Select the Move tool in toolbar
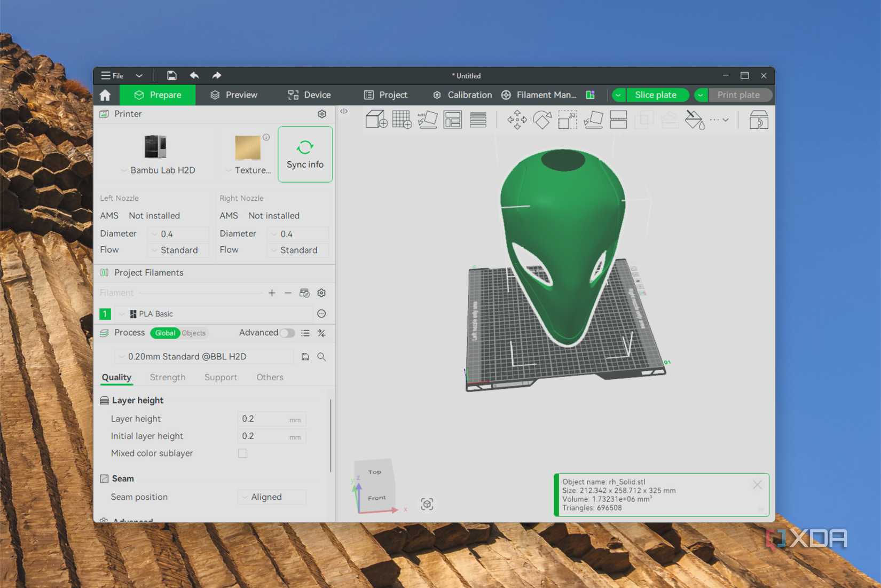Screen dimensions: 881x588 [x=517, y=120]
